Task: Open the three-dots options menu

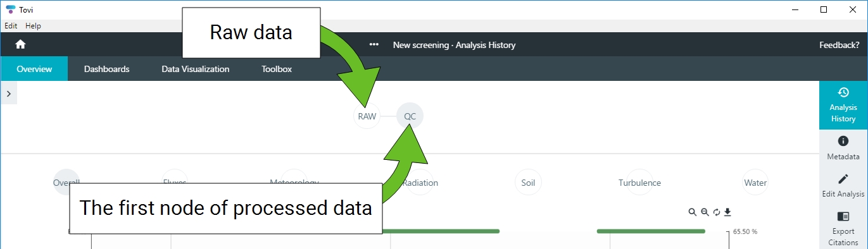Action: pos(374,45)
